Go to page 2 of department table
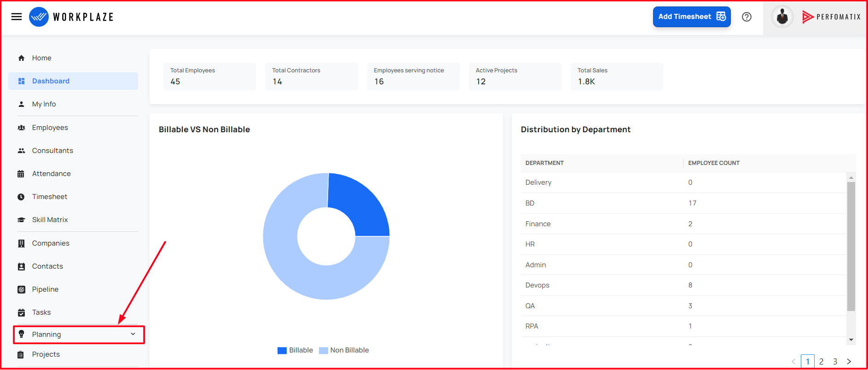Image resolution: width=868 pixels, height=370 pixels. pyautogui.click(x=822, y=362)
